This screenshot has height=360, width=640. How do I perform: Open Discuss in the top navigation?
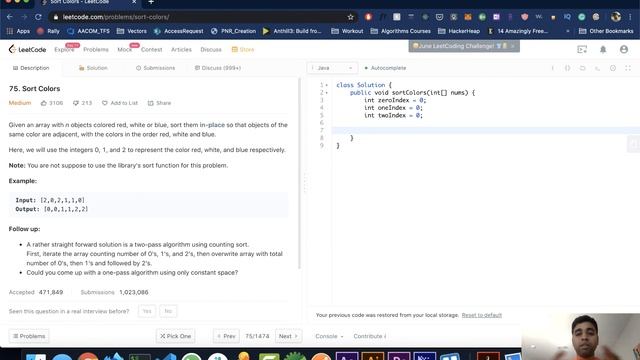pyautogui.click(x=211, y=49)
